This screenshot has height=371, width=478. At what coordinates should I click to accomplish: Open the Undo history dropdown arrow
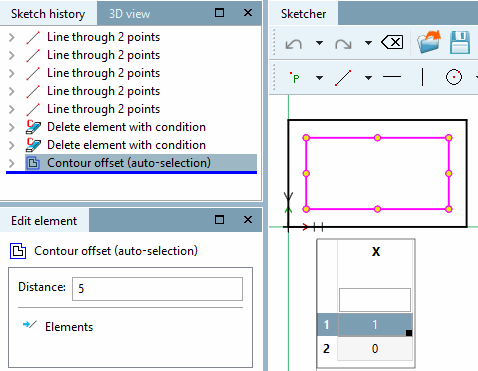(x=319, y=43)
